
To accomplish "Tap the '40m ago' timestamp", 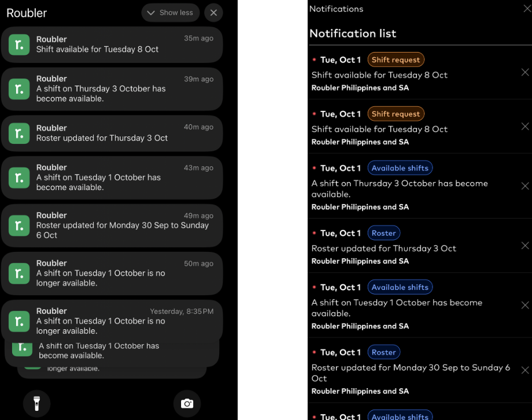I will pos(198,127).
